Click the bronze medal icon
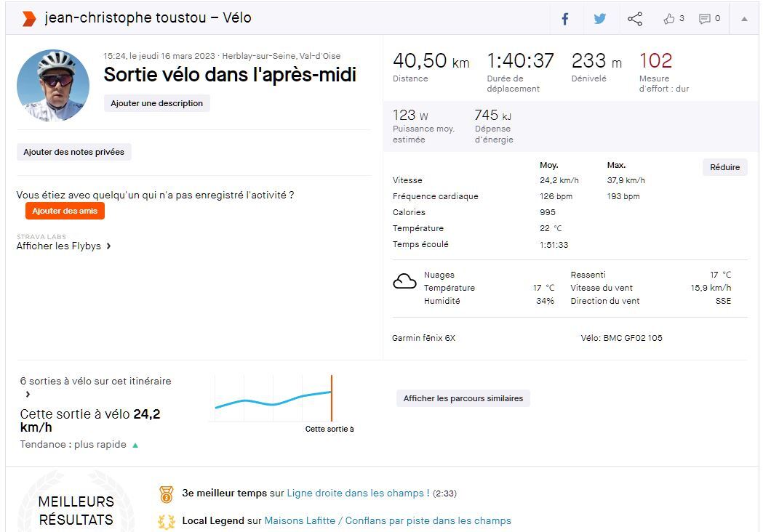This screenshot has width=763, height=532. pos(167,494)
